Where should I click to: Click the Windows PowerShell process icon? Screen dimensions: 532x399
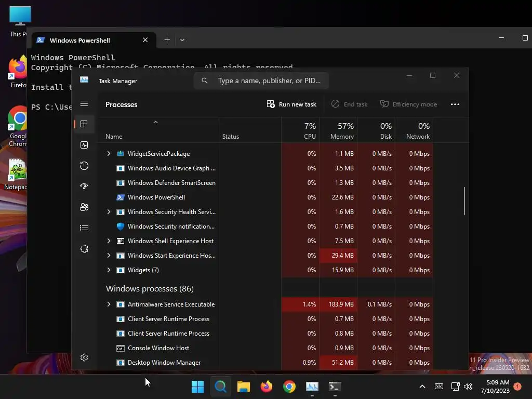pos(121,197)
